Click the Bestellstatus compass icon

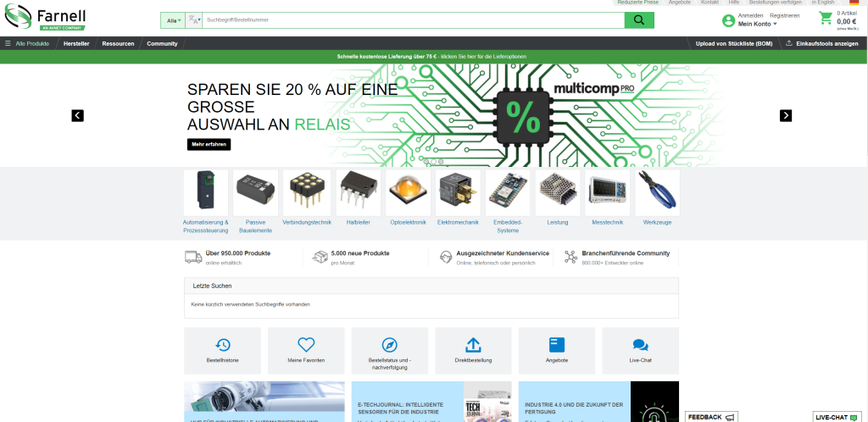click(390, 345)
